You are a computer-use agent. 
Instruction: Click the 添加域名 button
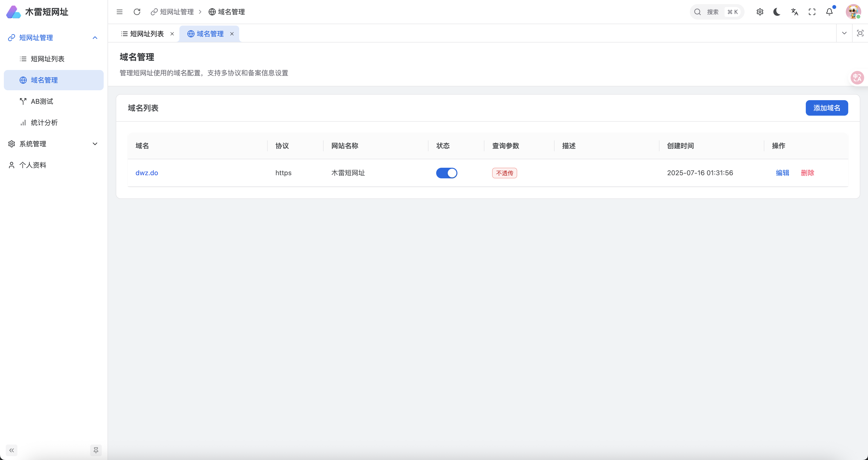click(827, 108)
